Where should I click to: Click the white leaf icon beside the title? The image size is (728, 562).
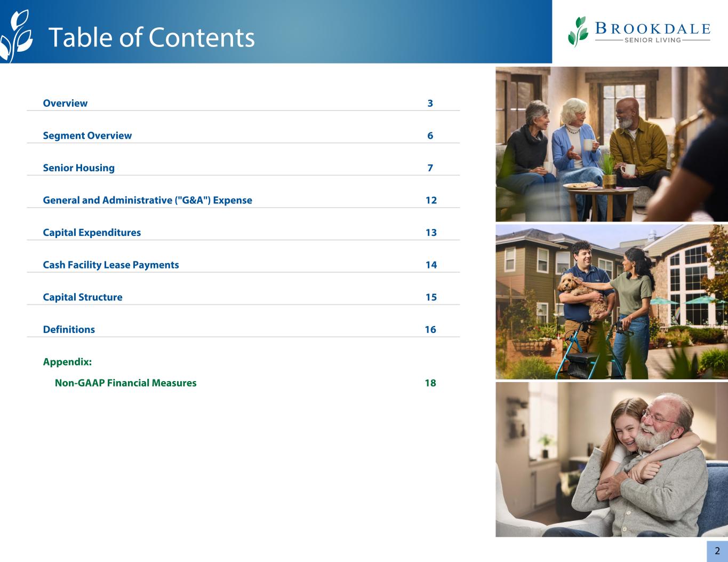click(16, 36)
